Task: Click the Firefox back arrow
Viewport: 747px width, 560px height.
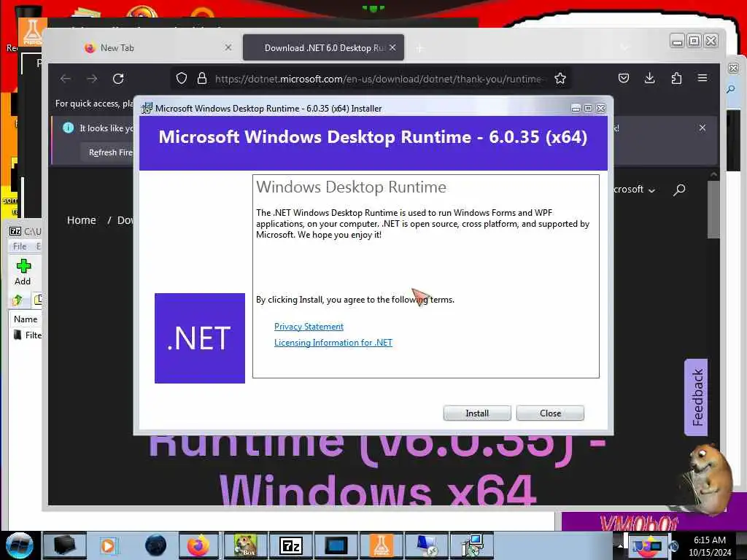Action: click(x=66, y=79)
